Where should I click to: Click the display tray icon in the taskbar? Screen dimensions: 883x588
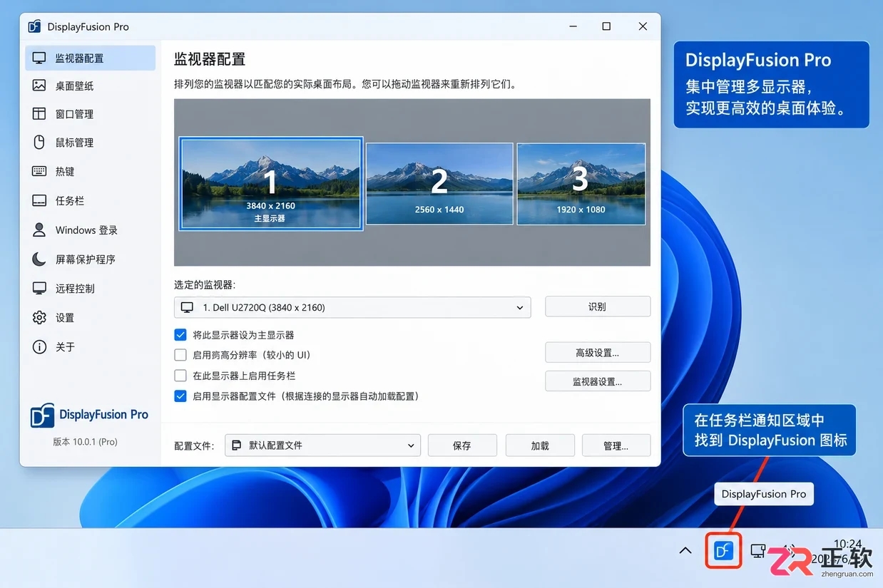tap(758, 550)
